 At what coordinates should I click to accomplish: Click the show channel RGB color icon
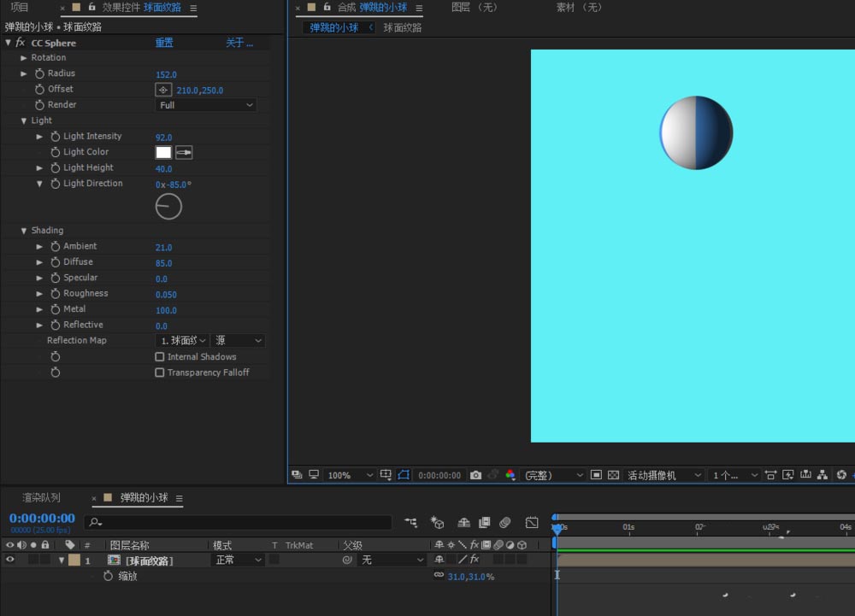click(510, 475)
